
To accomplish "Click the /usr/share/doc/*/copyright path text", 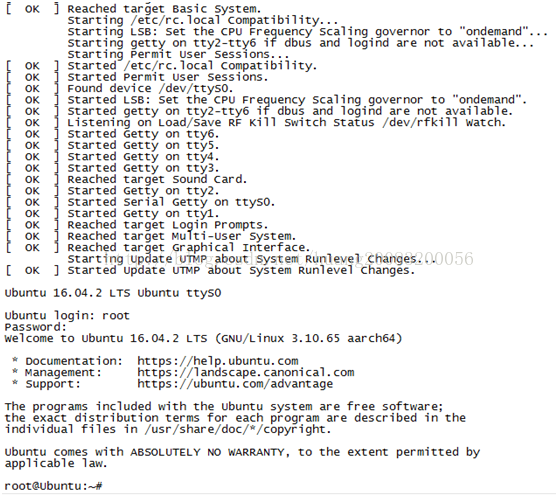I will pyautogui.click(x=238, y=429).
